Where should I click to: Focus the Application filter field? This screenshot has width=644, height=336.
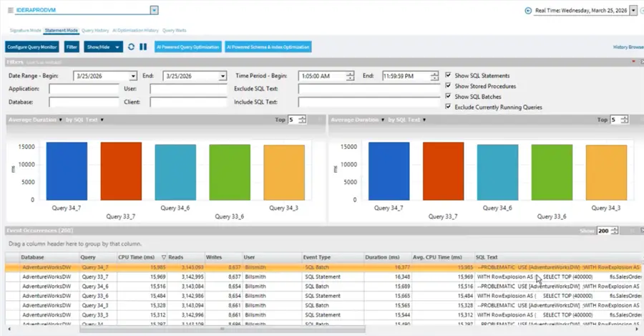tap(84, 89)
